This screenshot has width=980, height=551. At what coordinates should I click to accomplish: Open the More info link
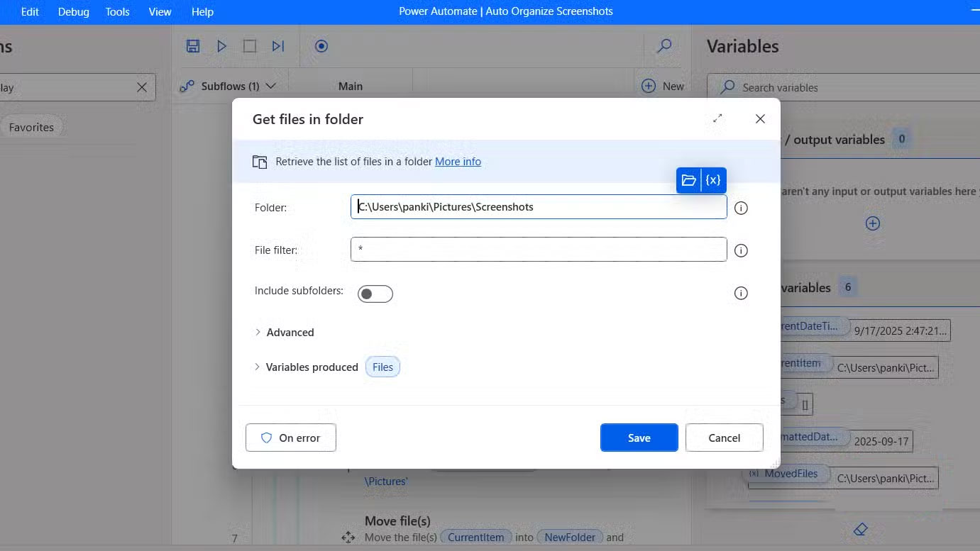pyautogui.click(x=458, y=162)
